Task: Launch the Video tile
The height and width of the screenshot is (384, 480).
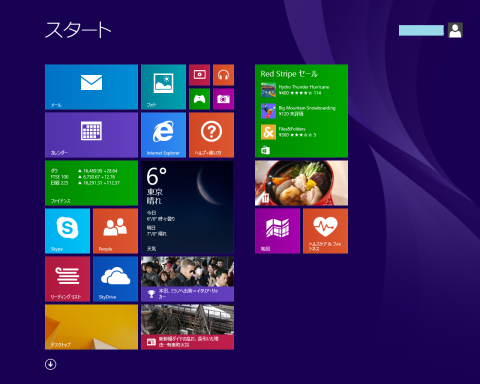Action: point(199,75)
